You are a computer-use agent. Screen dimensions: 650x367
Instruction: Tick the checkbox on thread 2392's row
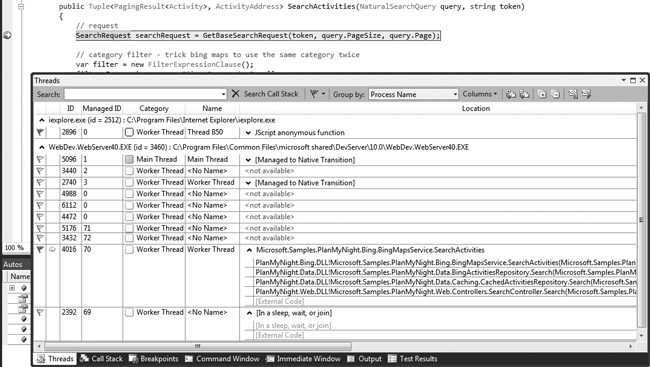pyautogui.click(x=129, y=313)
